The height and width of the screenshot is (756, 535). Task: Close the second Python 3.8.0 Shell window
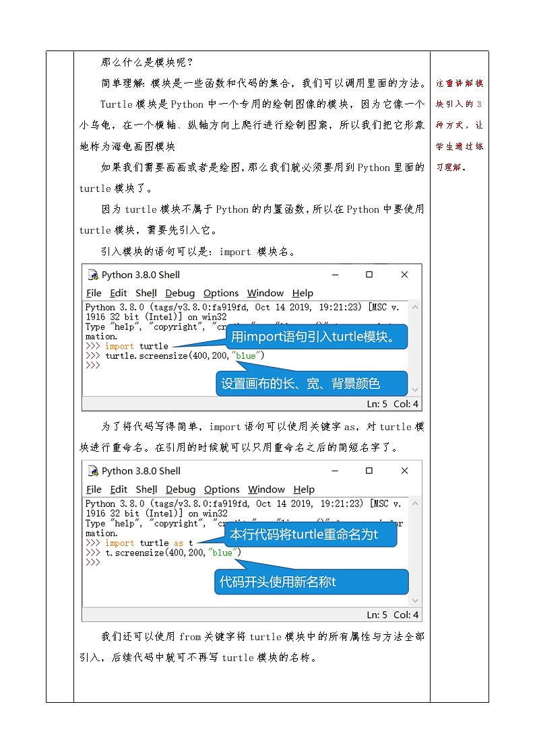[404, 471]
